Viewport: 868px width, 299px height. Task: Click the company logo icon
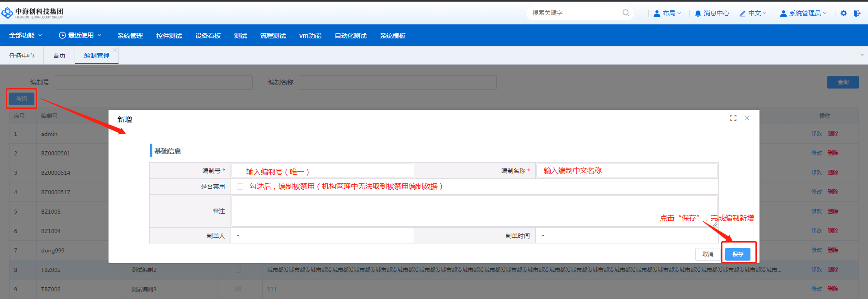click(7, 13)
